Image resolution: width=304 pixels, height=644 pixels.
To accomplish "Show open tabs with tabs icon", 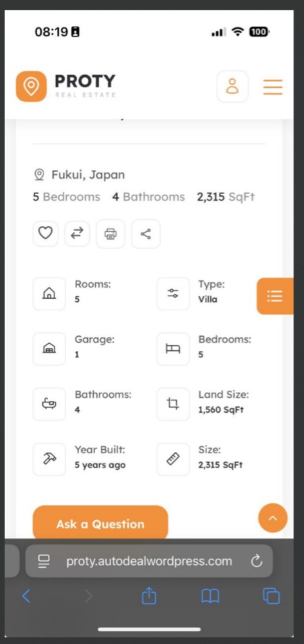I will (x=271, y=596).
